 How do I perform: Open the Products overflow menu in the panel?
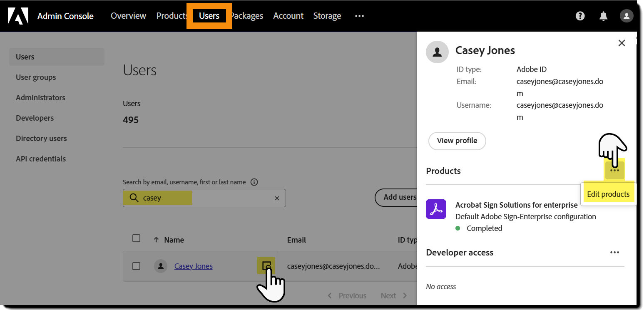(614, 170)
